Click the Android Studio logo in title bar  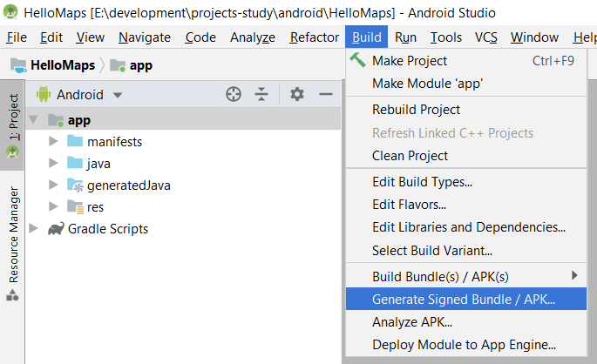[10, 12]
